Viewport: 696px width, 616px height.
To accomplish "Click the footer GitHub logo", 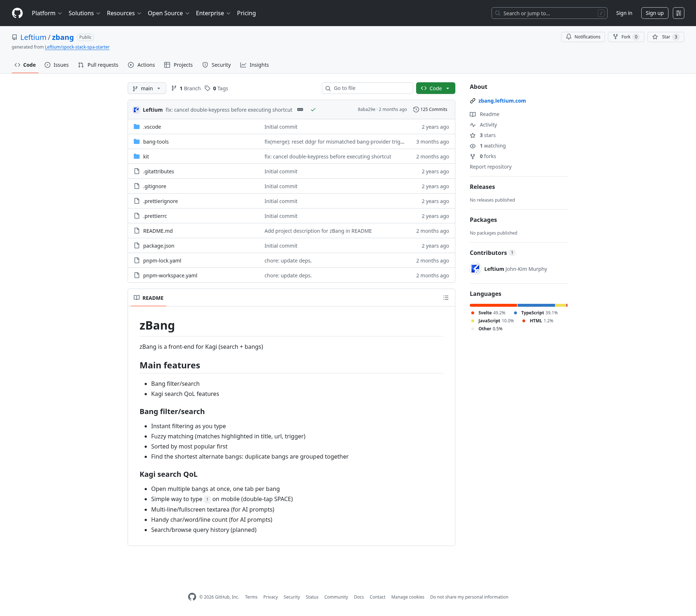I will [192, 597].
